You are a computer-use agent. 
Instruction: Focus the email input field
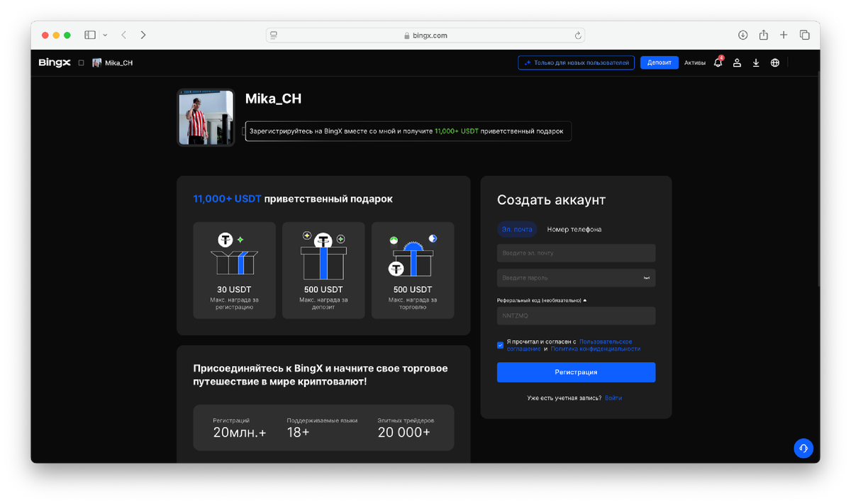coord(576,253)
